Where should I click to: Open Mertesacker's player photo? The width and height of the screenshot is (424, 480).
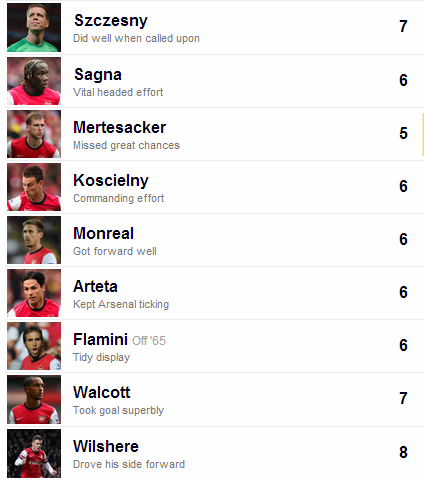(34, 134)
